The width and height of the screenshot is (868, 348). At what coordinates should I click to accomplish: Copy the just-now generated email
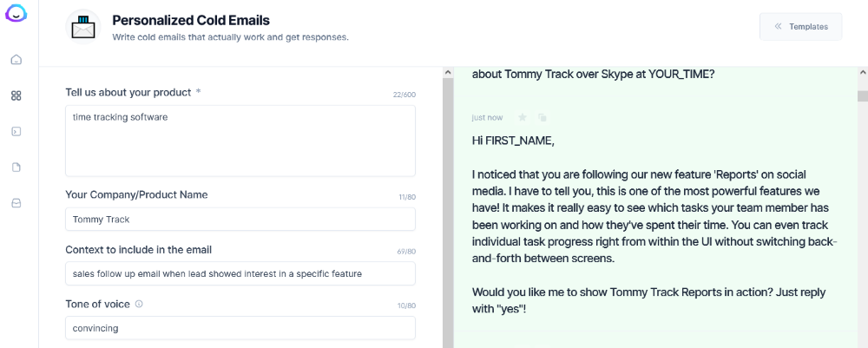(542, 117)
